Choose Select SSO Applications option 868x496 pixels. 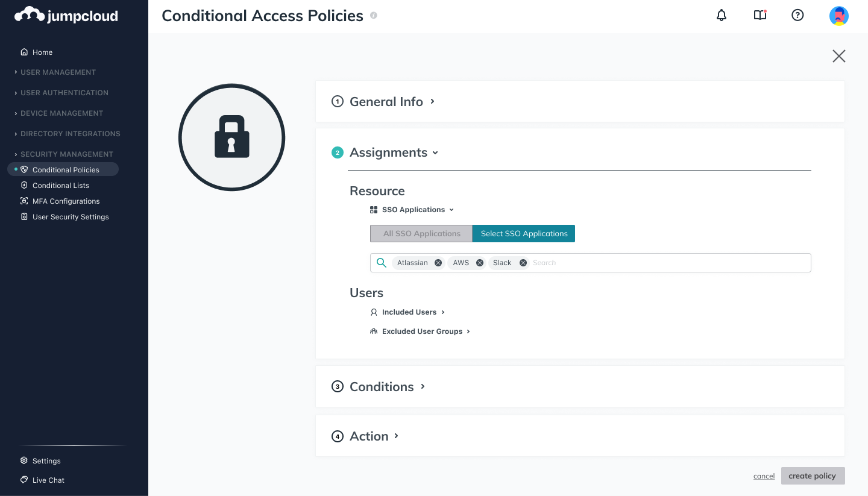pyautogui.click(x=524, y=234)
